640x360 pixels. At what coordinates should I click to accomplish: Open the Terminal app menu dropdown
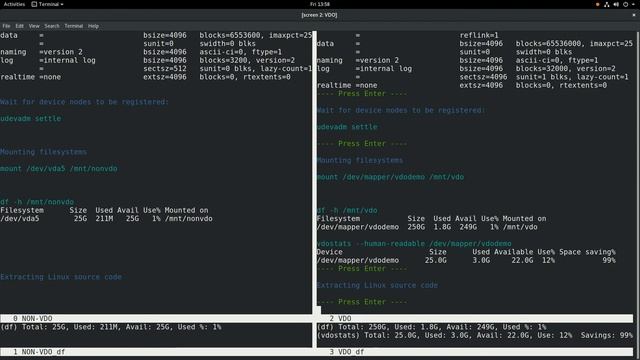pyautogui.click(x=48, y=4)
